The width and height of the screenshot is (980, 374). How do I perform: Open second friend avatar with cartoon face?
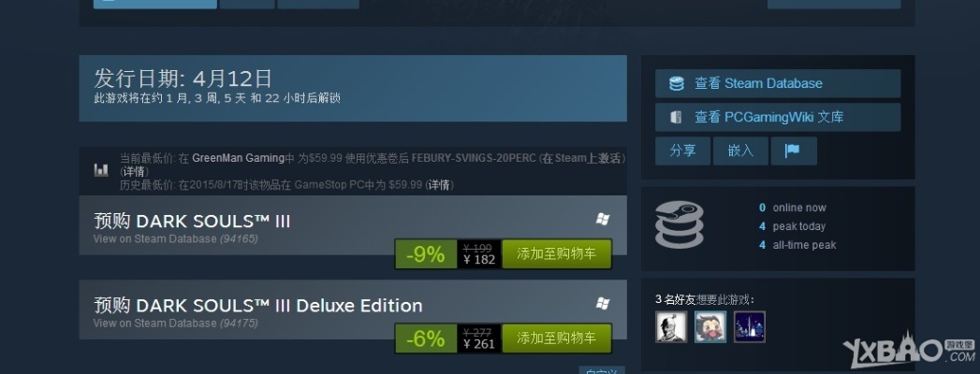(710, 326)
